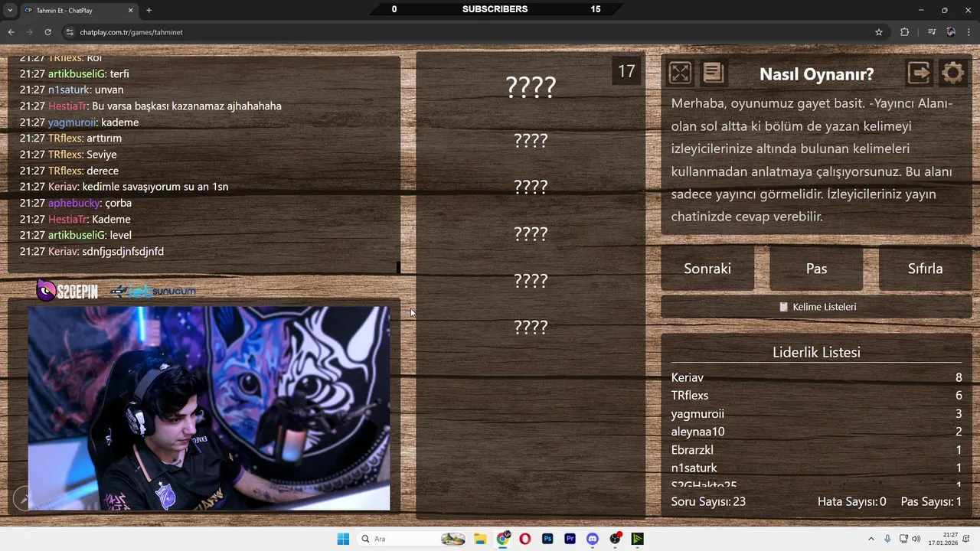Click the Soru Sayısı: 23 counter

pos(708,502)
